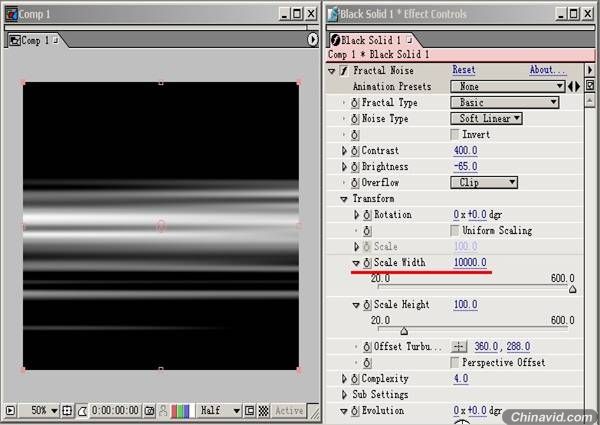Screen dimensions: 600x425
Task: Toggle stopwatch for Rotation
Action: click(367, 215)
